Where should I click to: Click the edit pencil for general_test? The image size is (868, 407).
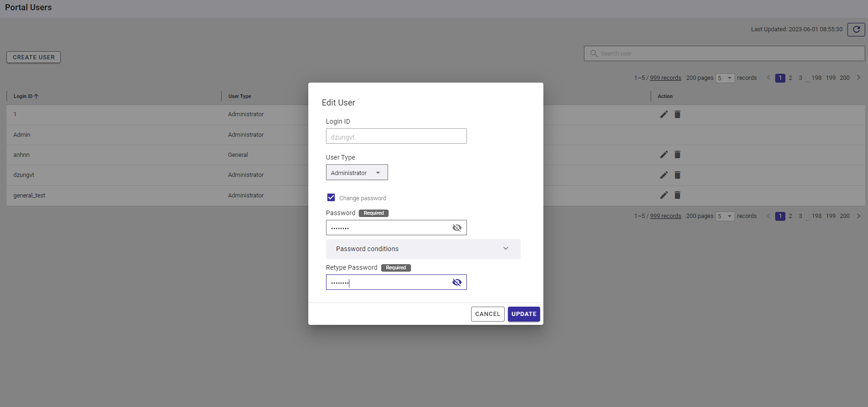point(664,195)
